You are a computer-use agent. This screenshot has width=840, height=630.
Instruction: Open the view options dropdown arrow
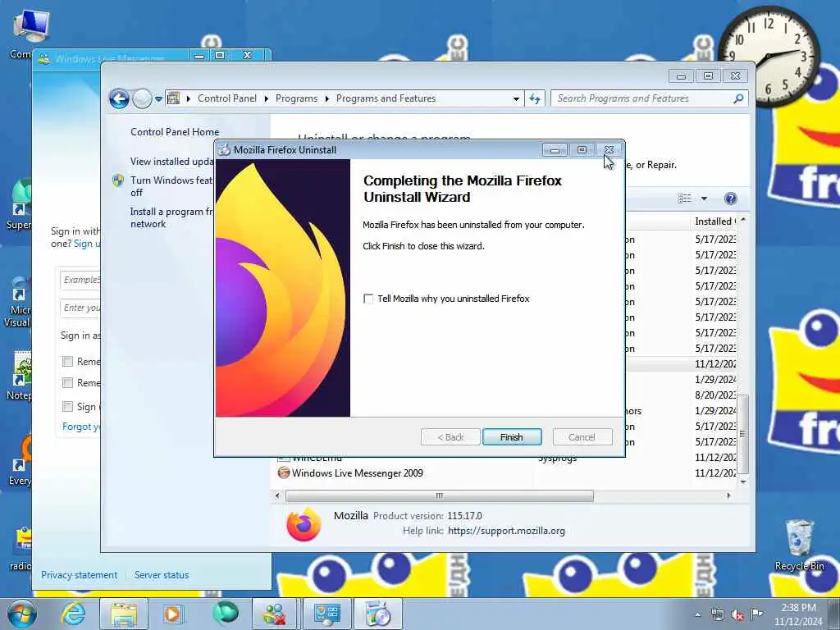(x=704, y=199)
